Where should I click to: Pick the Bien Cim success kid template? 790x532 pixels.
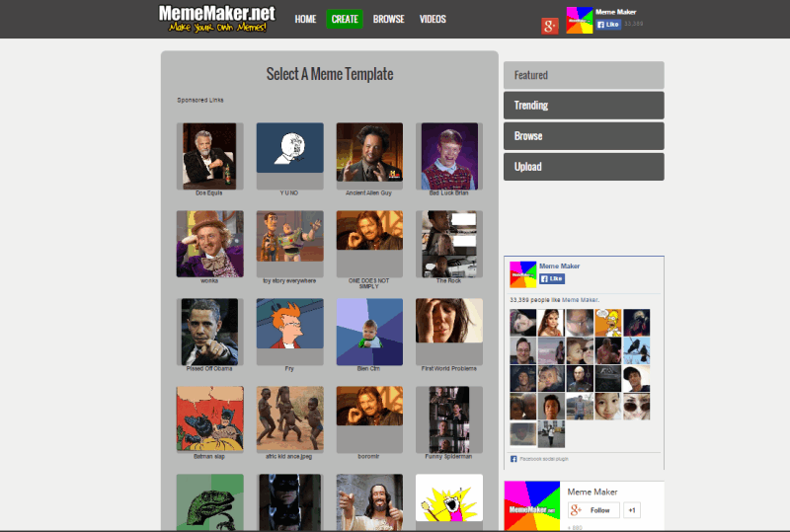click(369, 332)
